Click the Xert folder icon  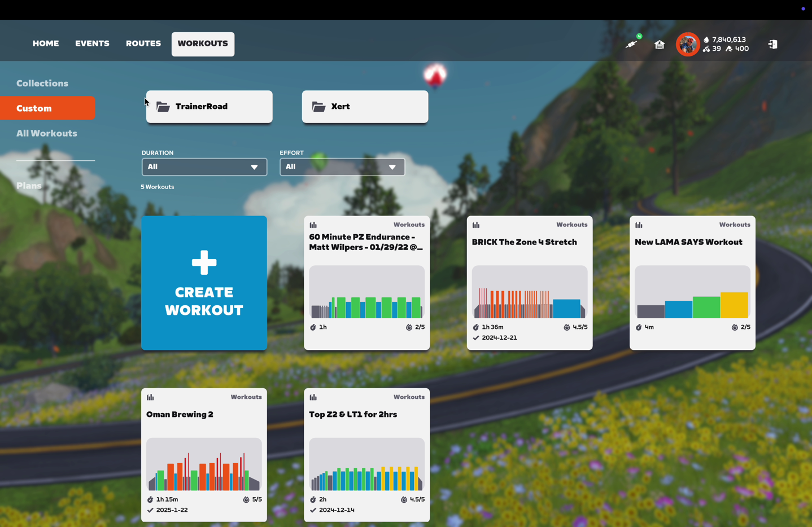(x=319, y=107)
